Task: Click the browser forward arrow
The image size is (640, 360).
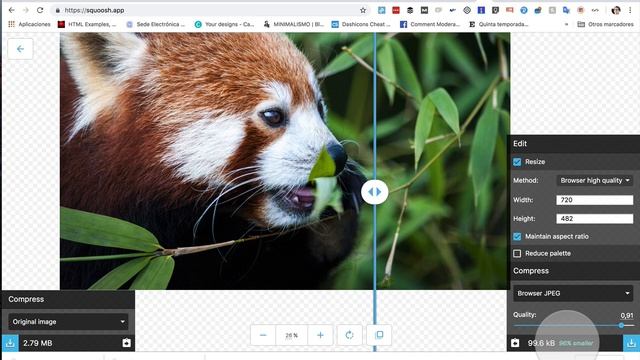Action: click(26, 10)
